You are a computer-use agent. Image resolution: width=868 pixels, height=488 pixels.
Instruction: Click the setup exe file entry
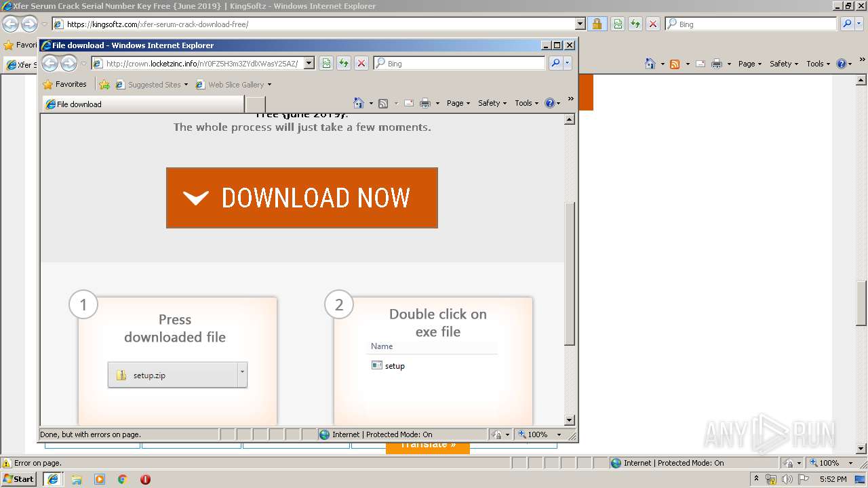click(x=389, y=365)
